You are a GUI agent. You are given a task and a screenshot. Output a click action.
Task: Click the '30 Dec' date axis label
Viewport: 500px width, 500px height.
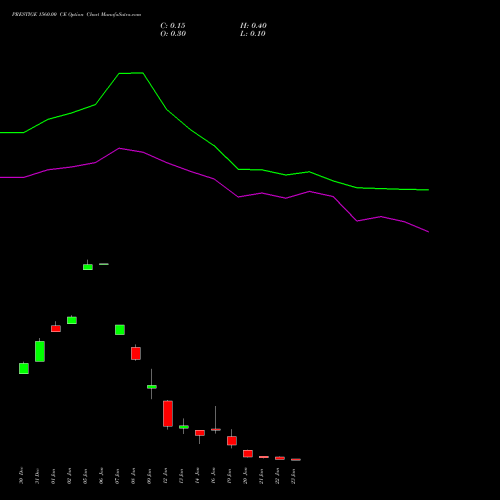(21, 476)
